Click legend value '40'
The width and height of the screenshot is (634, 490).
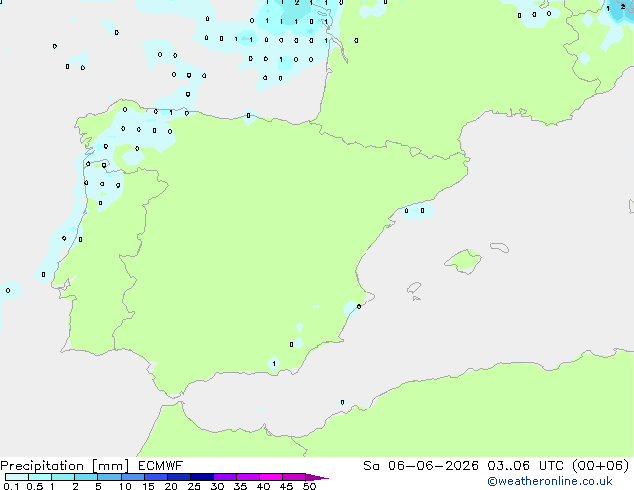coord(263,486)
